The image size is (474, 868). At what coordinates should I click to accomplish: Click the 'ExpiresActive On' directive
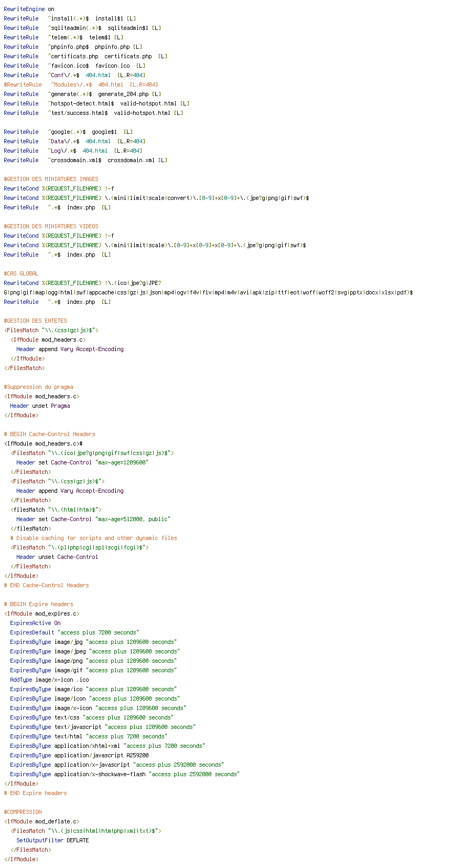click(35, 623)
